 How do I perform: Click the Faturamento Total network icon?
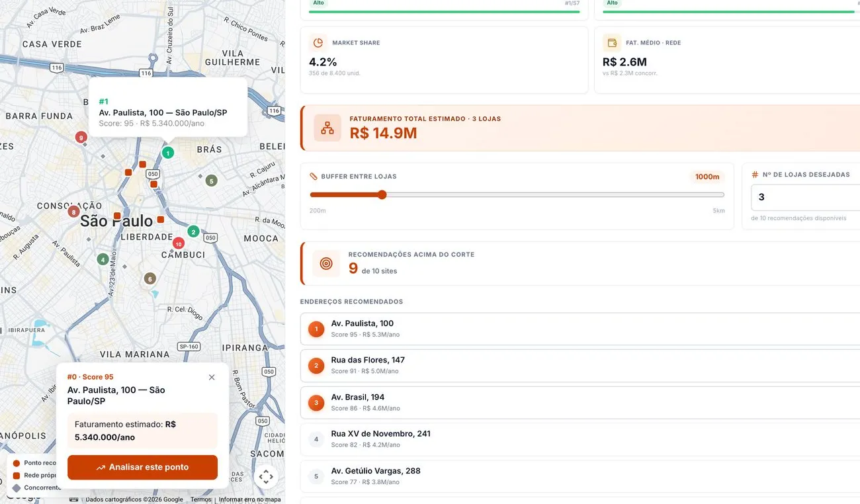click(327, 128)
